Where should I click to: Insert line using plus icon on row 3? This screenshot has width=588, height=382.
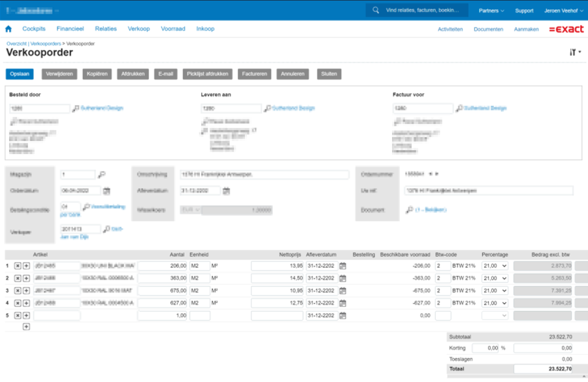pyautogui.click(x=26, y=291)
